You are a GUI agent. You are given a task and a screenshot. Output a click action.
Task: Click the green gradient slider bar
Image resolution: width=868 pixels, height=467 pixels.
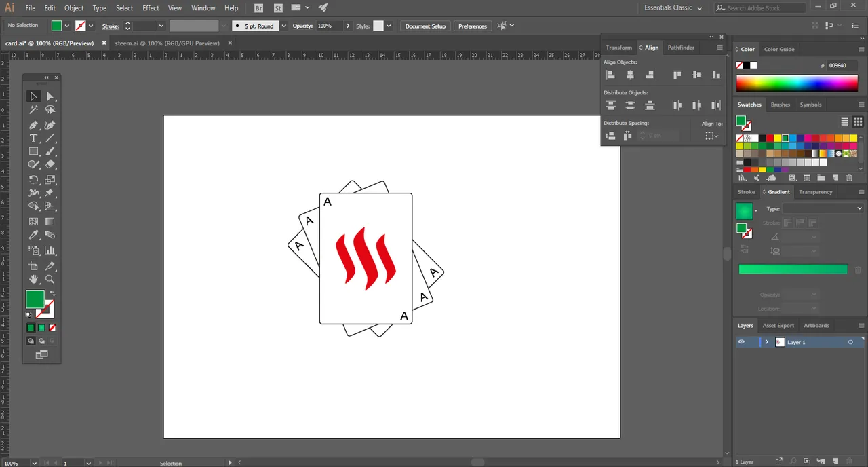[x=793, y=269]
